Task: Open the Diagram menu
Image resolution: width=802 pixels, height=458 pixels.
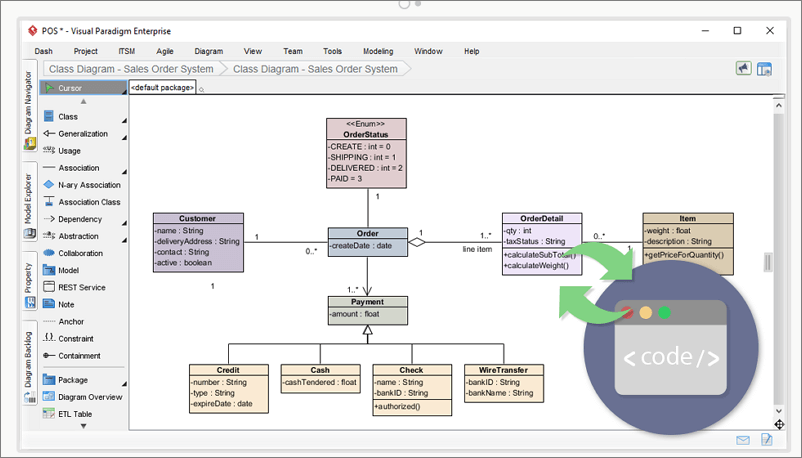Action: (x=209, y=51)
